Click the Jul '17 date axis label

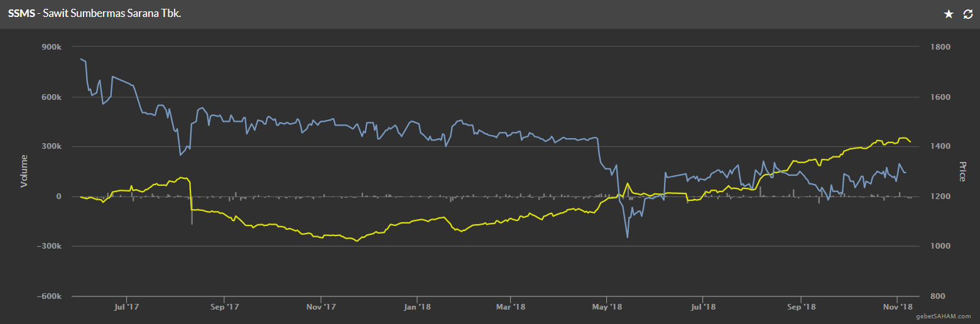click(x=126, y=307)
